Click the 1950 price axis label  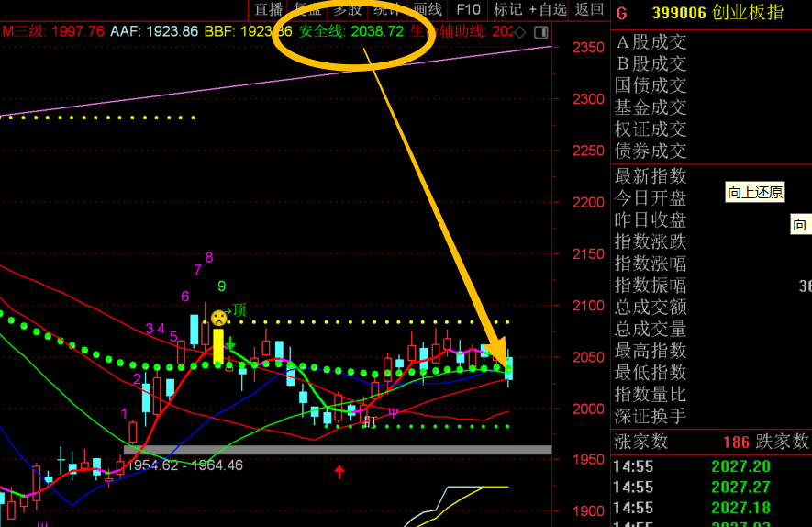pyautogui.click(x=588, y=460)
